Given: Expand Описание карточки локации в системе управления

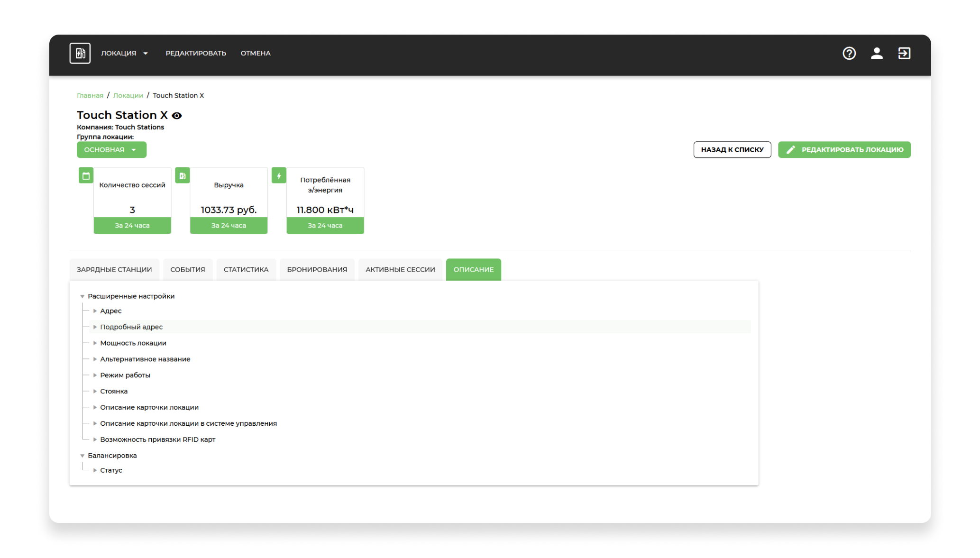Looking at the screenshot, I should (95, 424).
